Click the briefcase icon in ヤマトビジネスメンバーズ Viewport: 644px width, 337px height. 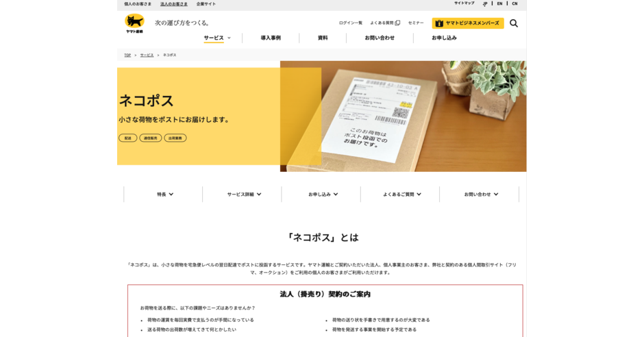(x=439, y=23)
